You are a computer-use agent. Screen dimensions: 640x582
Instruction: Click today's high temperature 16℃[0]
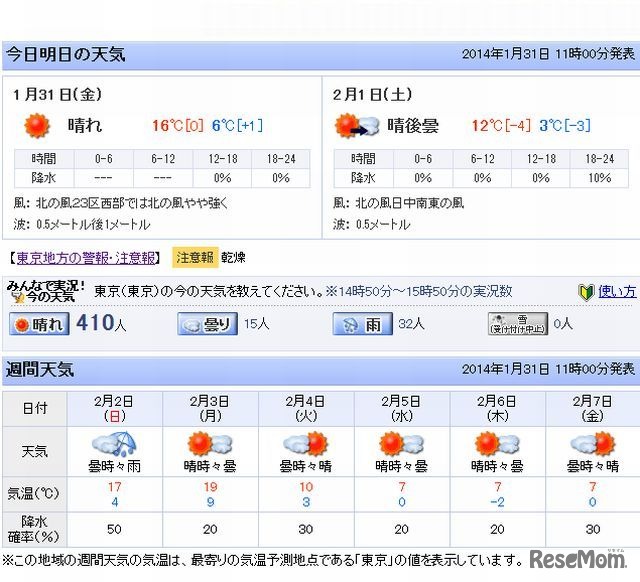178,125
